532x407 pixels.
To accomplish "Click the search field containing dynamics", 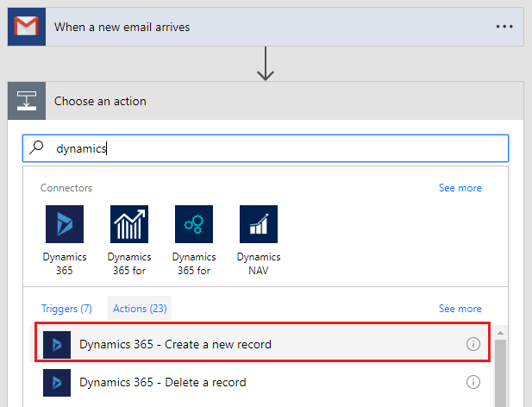I will (x=266, y=148).
